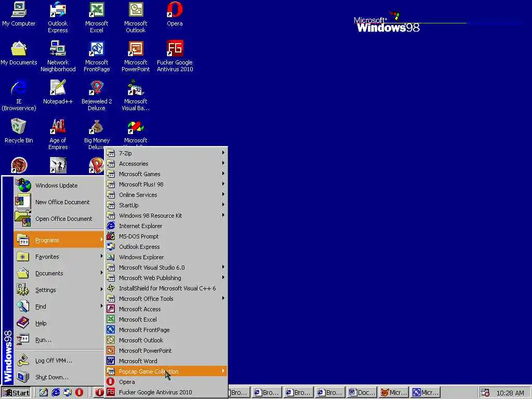Screen dimensions: 532x399
Task: Choose Shut Down
Action: coord(59,377)
